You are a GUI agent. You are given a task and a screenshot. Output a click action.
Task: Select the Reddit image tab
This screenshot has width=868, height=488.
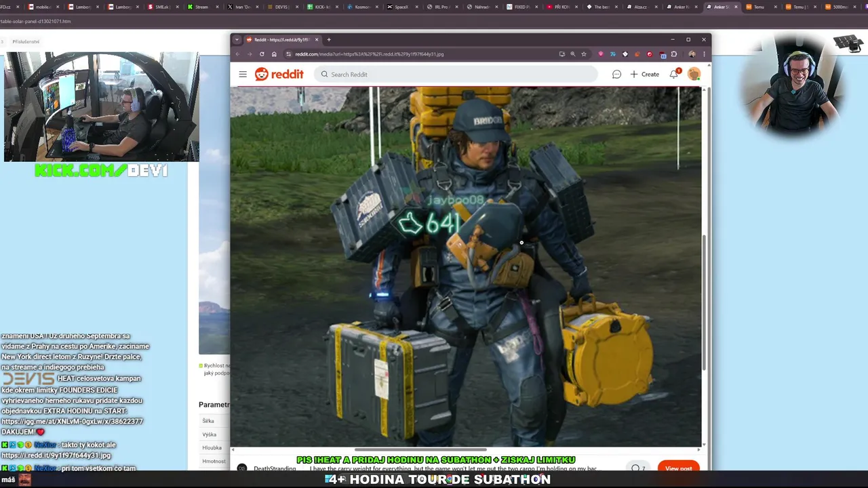point(281,39)
